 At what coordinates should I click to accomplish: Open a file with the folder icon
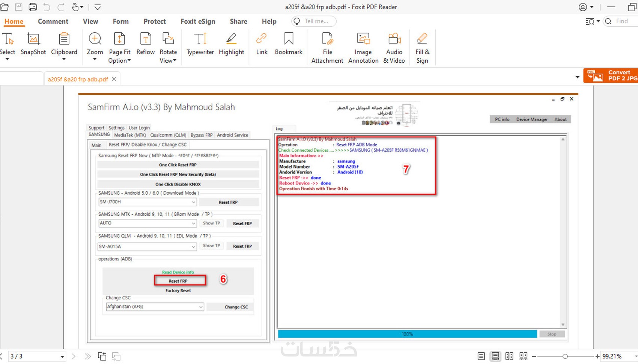pyautogui.click(x=5, y=7)
